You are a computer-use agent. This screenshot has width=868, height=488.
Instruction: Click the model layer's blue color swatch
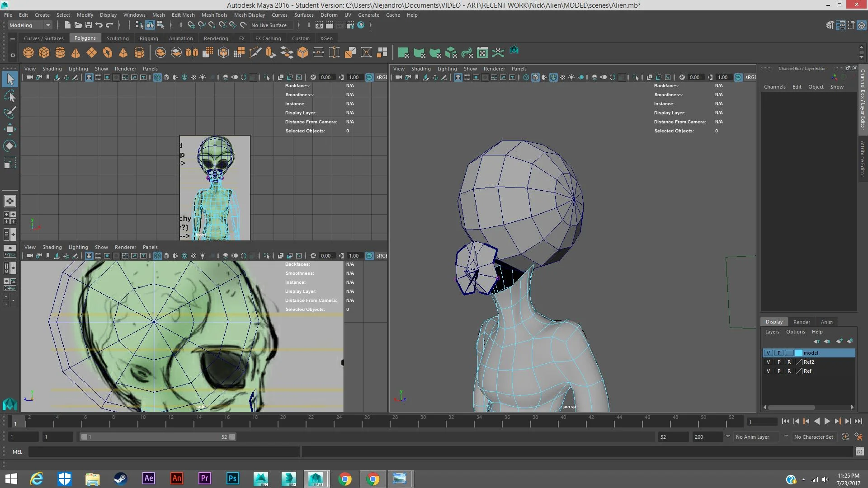(799, 353)
